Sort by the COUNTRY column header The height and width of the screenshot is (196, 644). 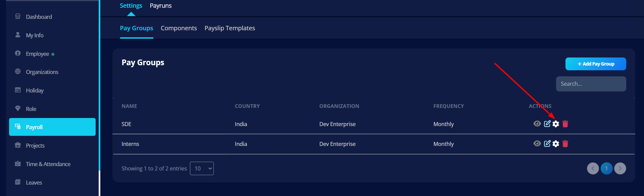click(x=247, y=106)
